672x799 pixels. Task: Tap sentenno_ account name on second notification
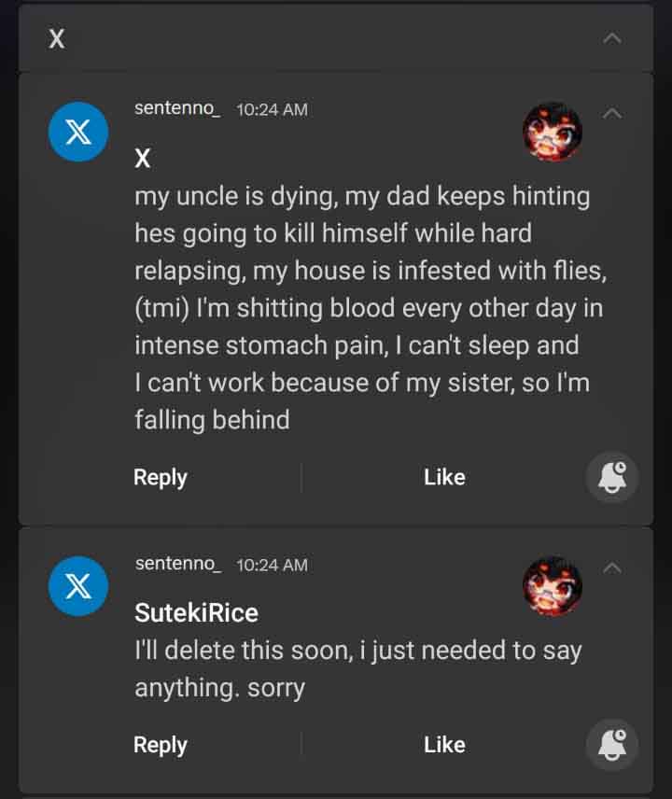177,564
